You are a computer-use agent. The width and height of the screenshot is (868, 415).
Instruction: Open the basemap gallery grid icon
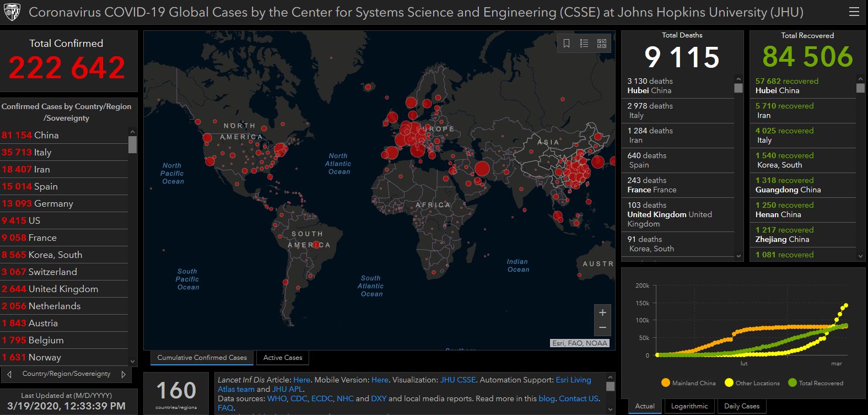[602, 43]
